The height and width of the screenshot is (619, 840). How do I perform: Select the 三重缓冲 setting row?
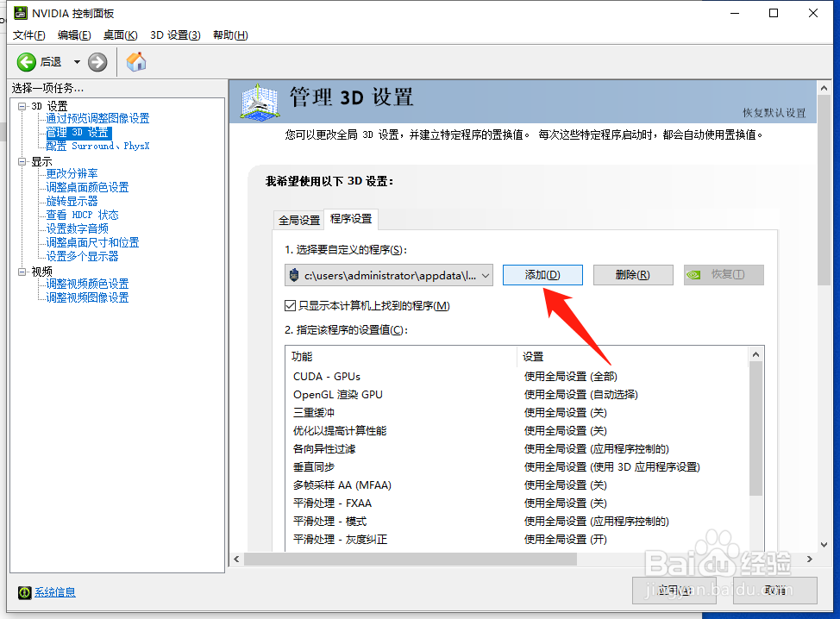(x=517, y=413)
